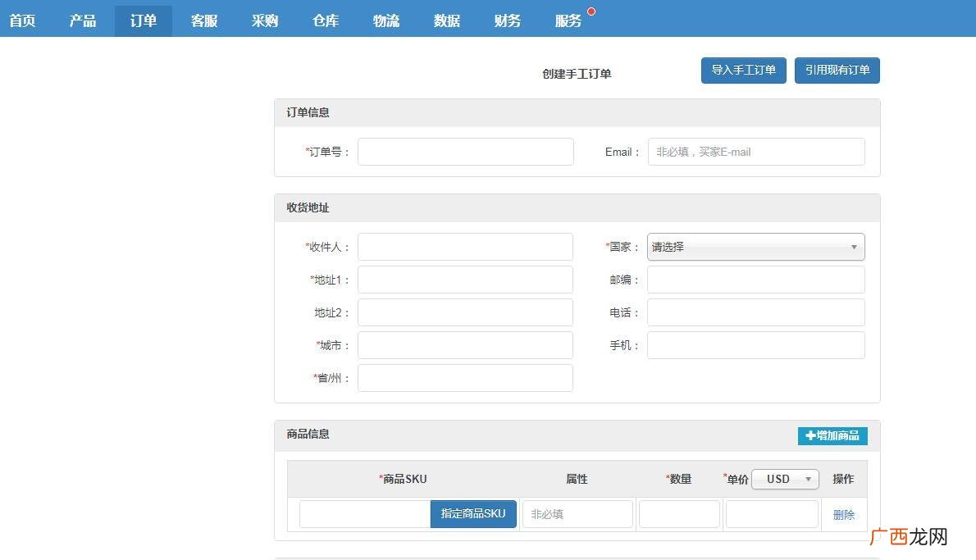976x560 pixels.
Task: Click the 删除 link in product row
Action: (x=843, y=515)
